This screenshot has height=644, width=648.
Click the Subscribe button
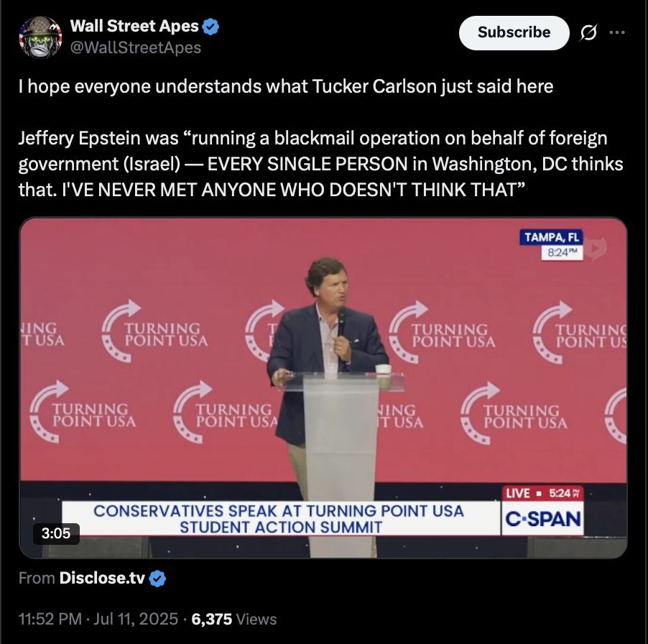pyautogui.click(x=514, y=32)
